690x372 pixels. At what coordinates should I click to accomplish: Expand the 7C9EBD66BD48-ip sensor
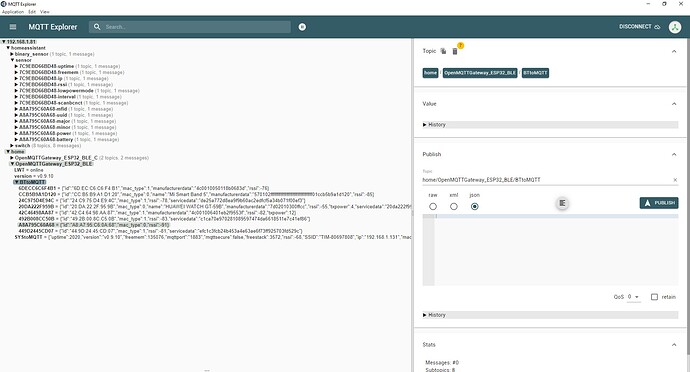point(16,78)
